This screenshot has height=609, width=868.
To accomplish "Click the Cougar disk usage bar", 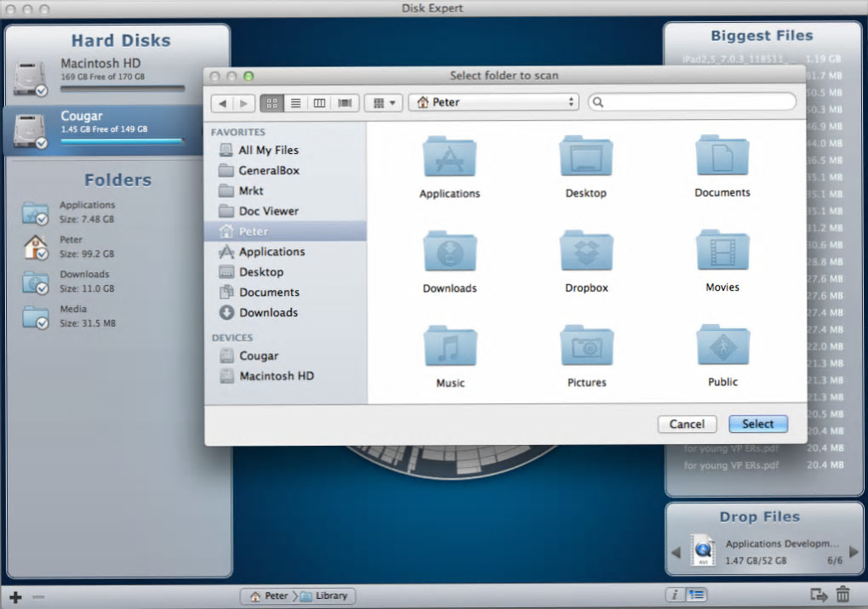I will 123,141.
